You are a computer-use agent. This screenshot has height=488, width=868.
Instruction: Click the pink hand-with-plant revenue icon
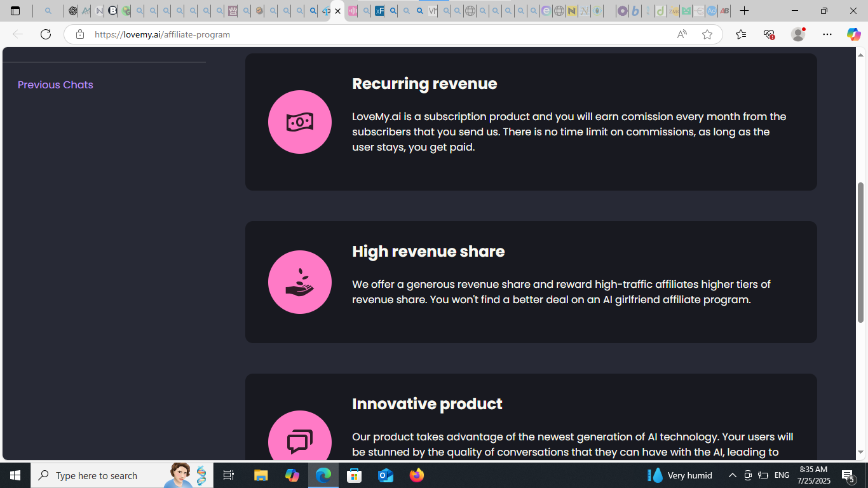[300, 282]
